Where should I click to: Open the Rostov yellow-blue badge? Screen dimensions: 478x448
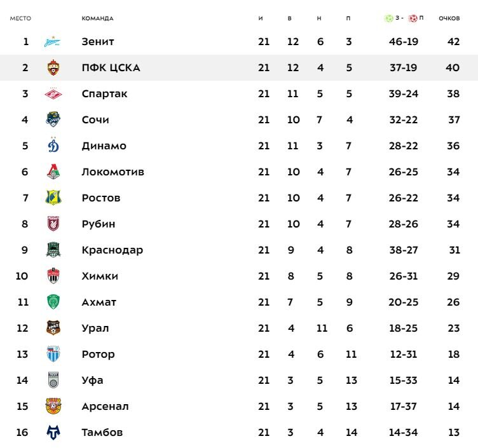(x=53, y=198)
